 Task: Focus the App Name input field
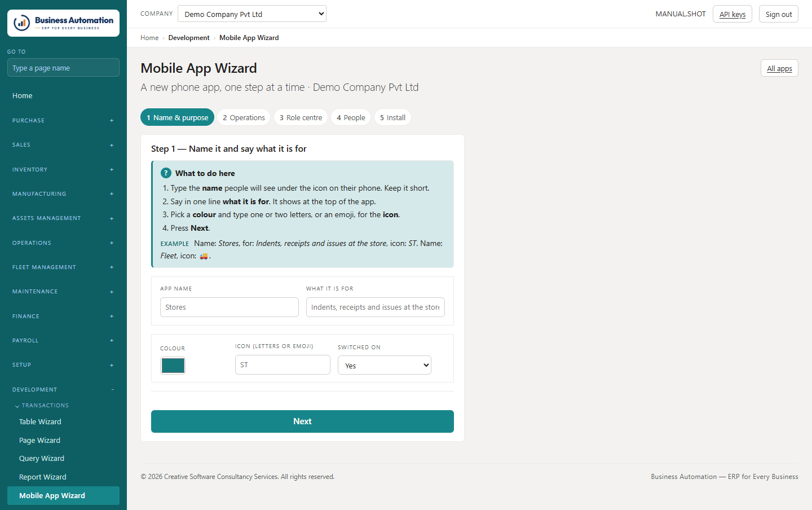(230, 307)
